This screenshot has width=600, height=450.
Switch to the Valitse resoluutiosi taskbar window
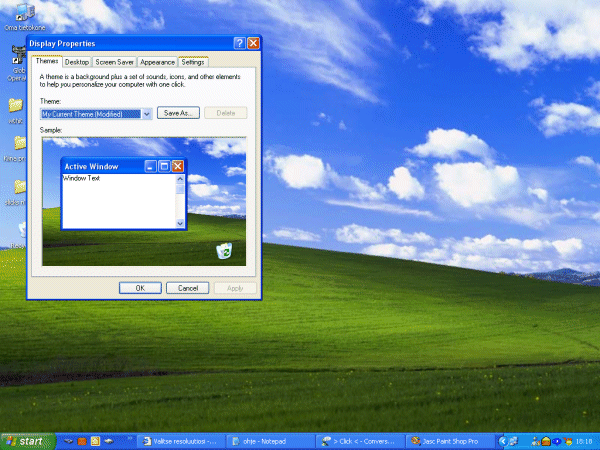pyautogui.click(x=180, y=441)
